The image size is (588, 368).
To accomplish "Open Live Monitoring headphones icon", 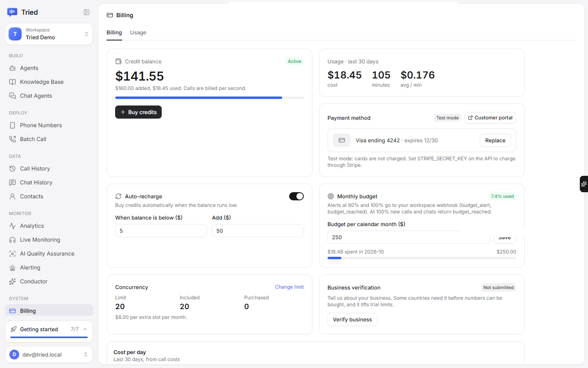I will pos(13,240).
